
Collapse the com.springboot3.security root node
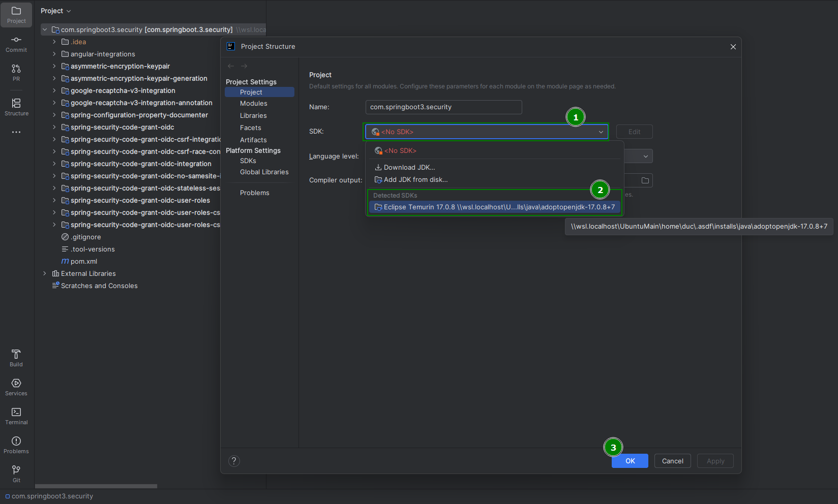[x=45, y=29]
